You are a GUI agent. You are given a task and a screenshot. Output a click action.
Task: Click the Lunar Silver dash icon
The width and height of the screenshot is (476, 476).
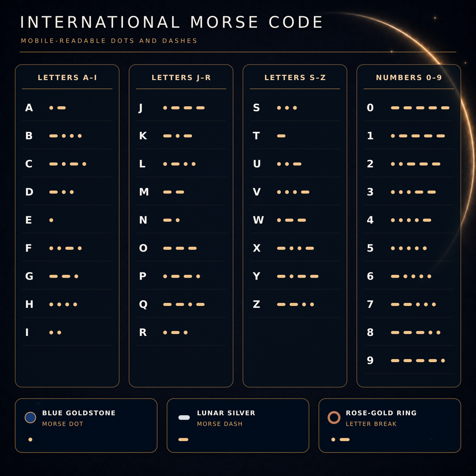click(184, 417)
